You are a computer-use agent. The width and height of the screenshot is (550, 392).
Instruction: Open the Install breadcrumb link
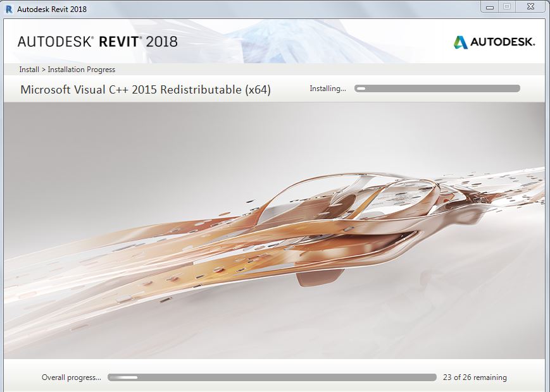(x=28, y=70)
